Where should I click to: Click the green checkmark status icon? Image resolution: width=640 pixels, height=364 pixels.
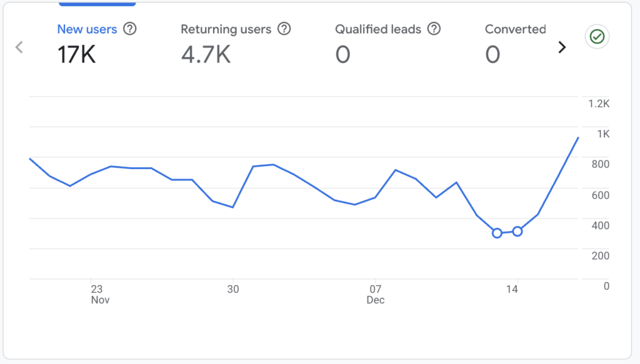pyautogui.click(x=597, y=37)
